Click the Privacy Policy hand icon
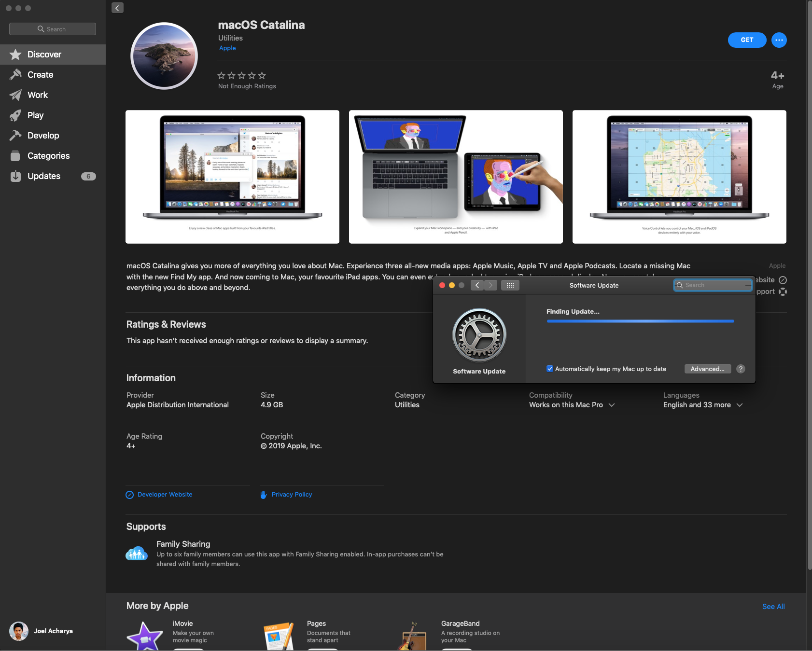Screen dimensions: 812x651 click(264, 495)
